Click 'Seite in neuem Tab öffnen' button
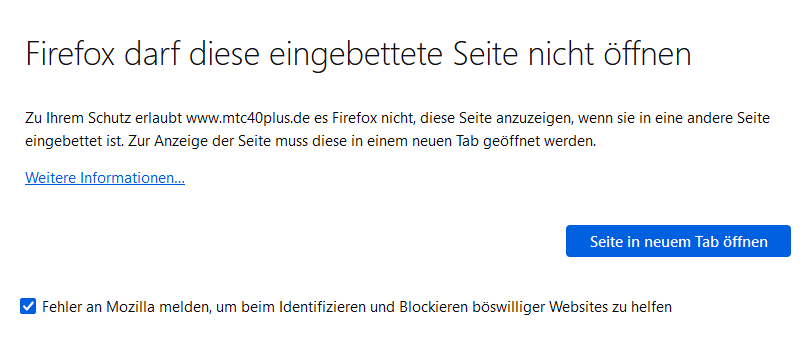This screenshot has width=810, height=362. (678, 241)
